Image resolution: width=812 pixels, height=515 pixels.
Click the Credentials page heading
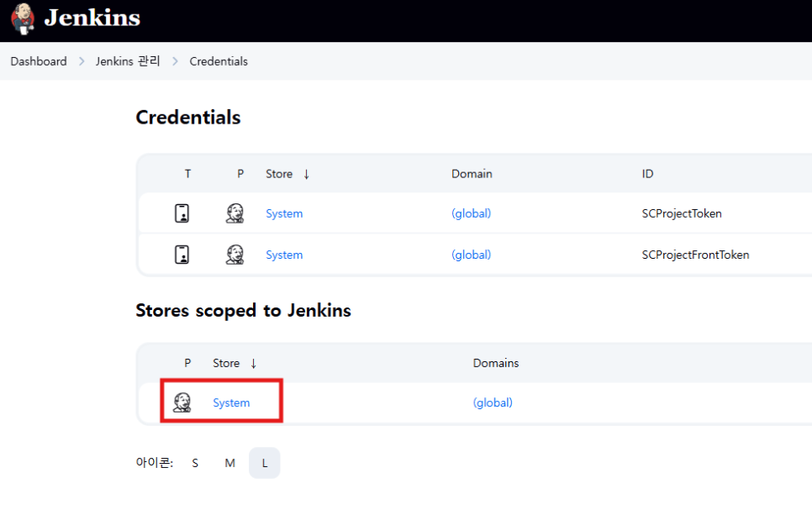click(188, 118)
